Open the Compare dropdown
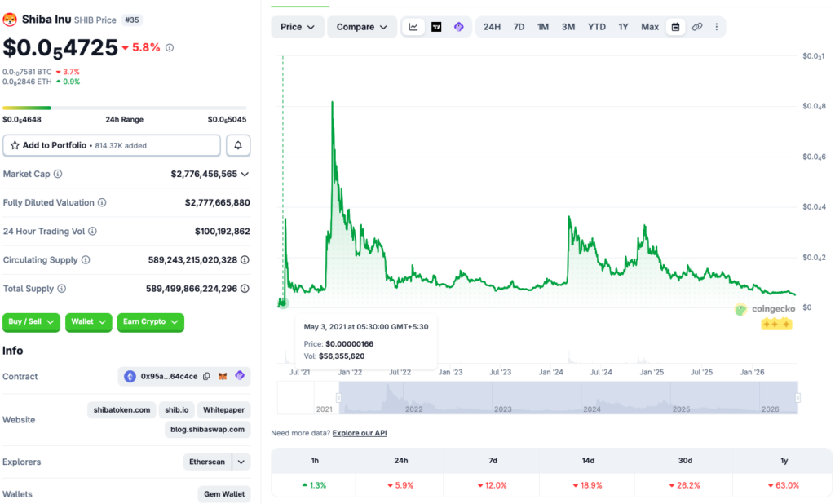The height and width of the screenshot is (504, 835). 361,27
